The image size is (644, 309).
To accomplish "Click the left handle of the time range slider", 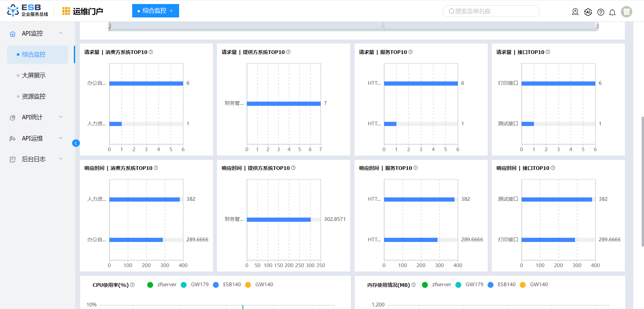I will pyautogui.click(x=109, y=25).
